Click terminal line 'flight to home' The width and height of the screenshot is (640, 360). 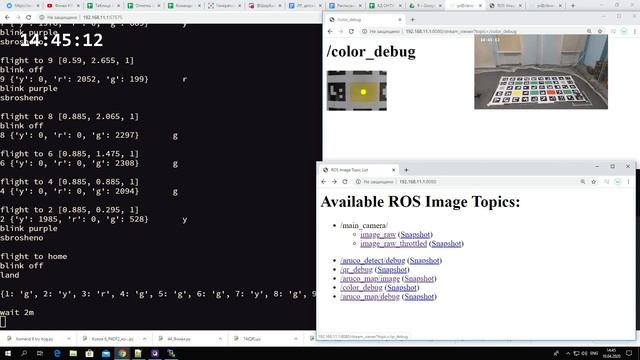tap(34, 256)
